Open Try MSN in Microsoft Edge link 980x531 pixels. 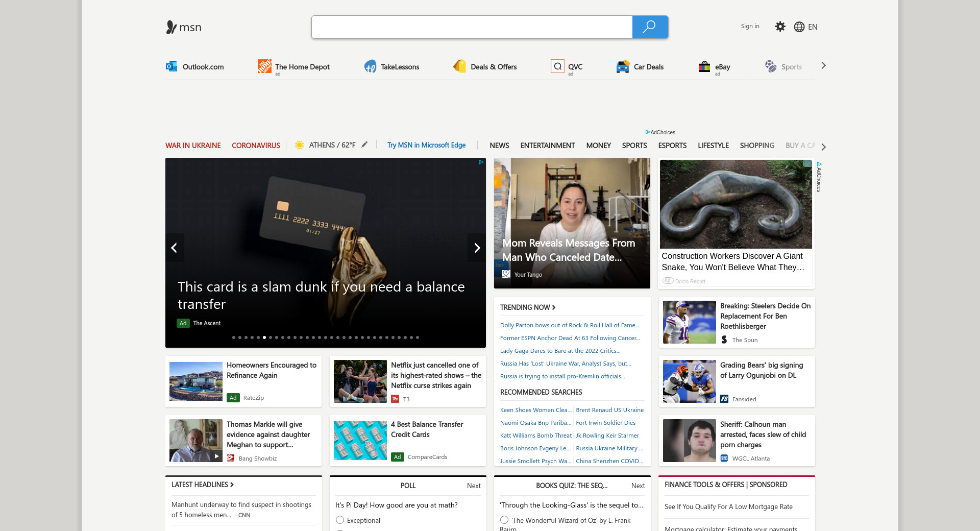(x=426, y=145)
